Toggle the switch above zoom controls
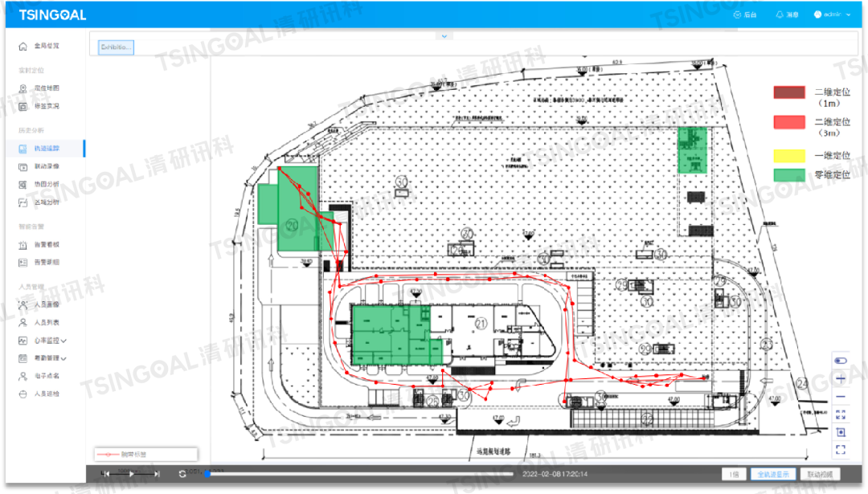The height and width of the screenshot is (494, 868). 841,361
